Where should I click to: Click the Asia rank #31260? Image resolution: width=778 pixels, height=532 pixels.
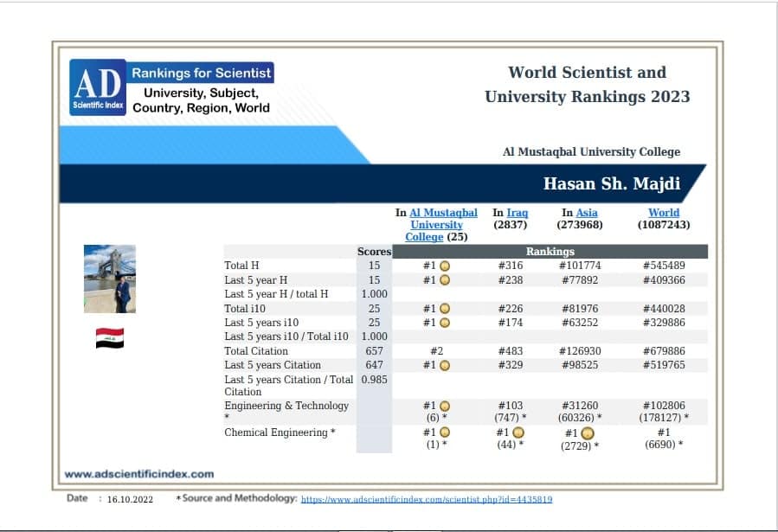coord(580,406)
